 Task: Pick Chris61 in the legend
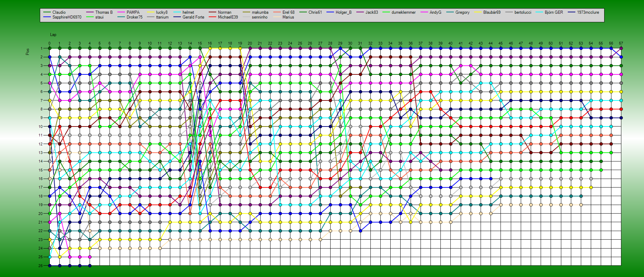pos(315,12)
